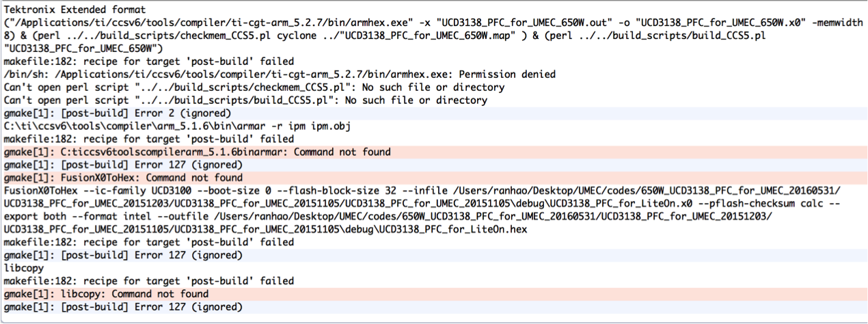
Task: Click the "[post-build] Error 2 (ignored)" line
Action: (117, 113)
